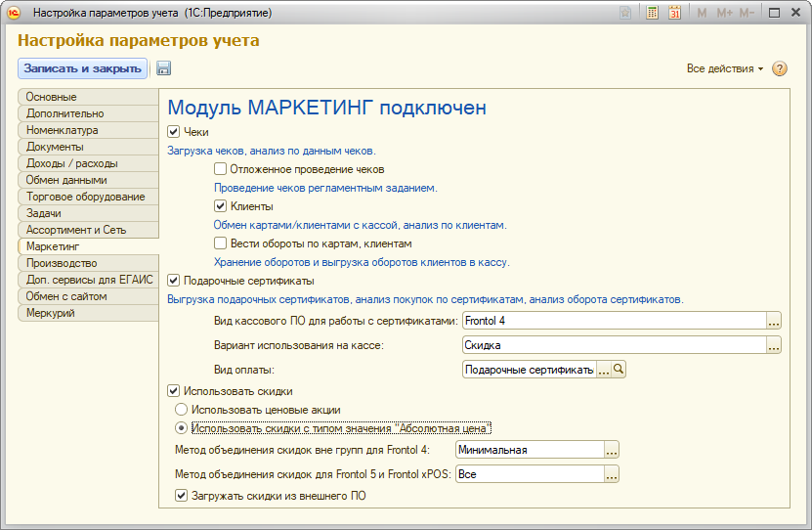
Task: Click the Минимальная value field
Action: point(530,450)
